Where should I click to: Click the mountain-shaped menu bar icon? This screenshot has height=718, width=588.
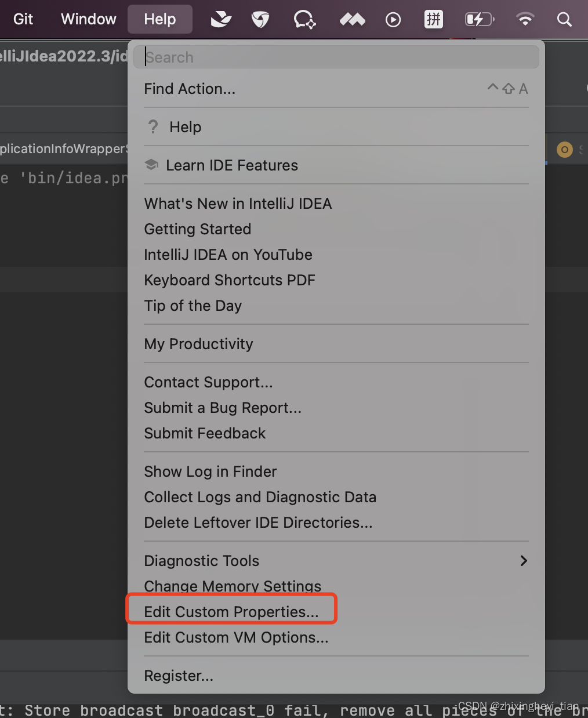(352, 20)
